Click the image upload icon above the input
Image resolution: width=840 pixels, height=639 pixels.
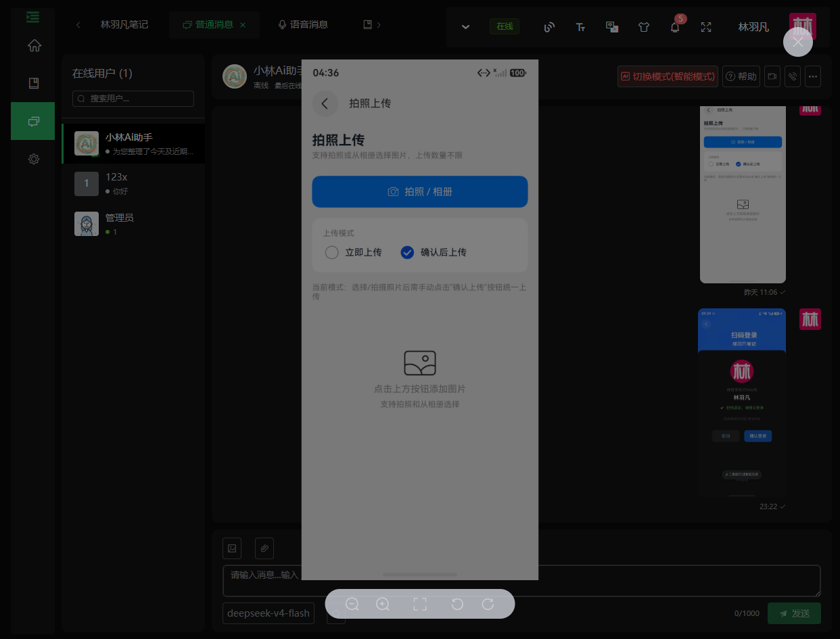tap(232, 548)
